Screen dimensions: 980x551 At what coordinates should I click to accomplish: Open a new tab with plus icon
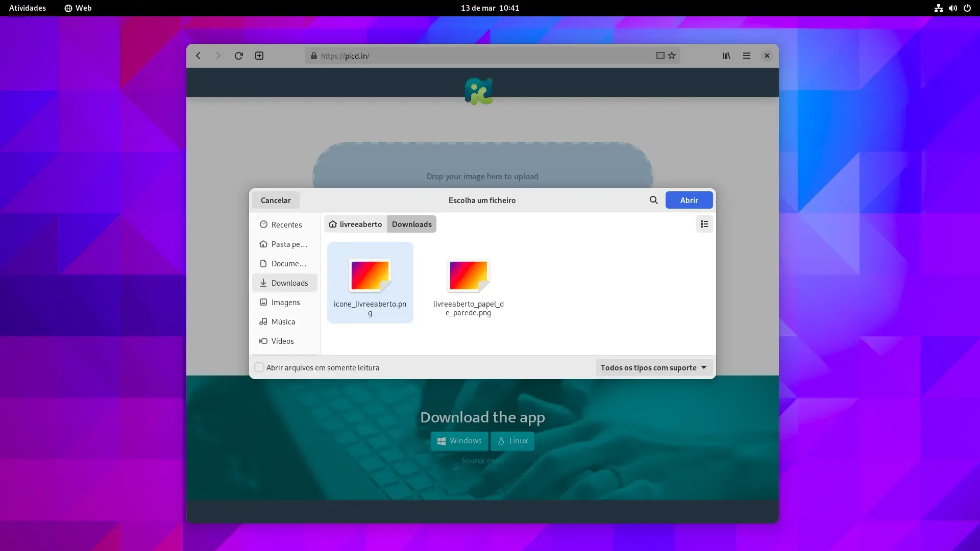coord(259,56)
